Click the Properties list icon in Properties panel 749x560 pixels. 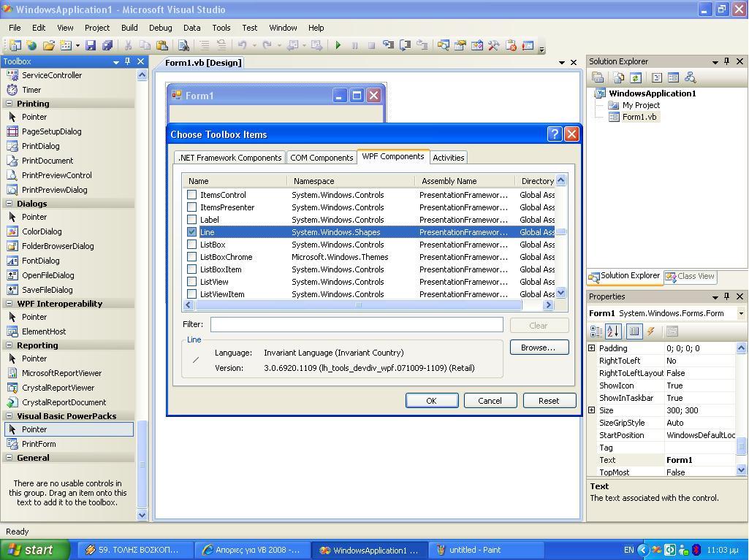coord(634,331)
